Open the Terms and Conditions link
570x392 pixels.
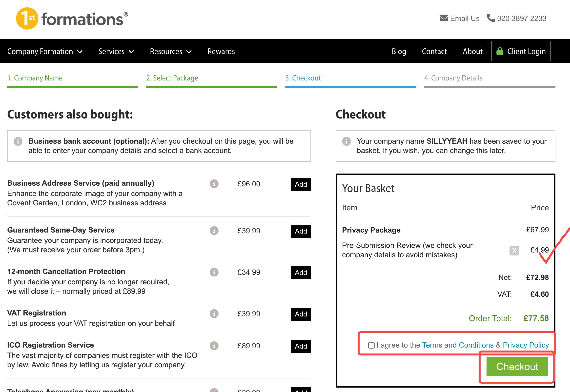pos(458,345)
